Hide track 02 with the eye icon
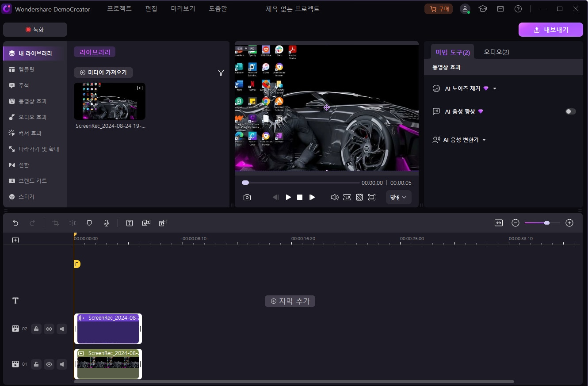This screenshot has height=386, width=588. tap(49, 329)
